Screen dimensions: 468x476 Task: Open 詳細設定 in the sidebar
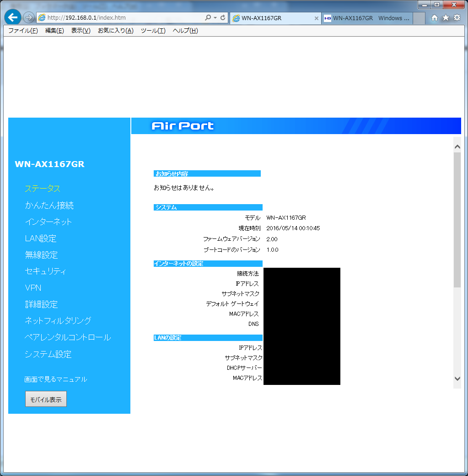[x=41, y=304]
